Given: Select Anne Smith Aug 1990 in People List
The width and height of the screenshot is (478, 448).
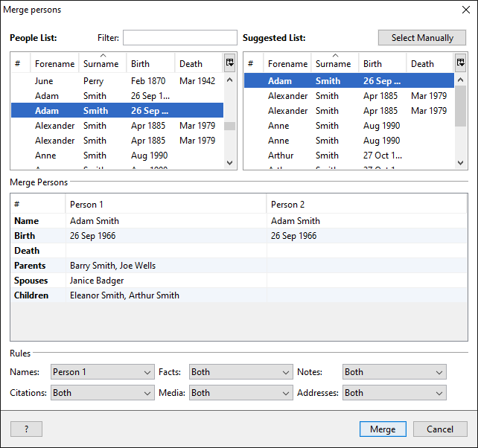Looking at the screenshot, I should point(117,156).
